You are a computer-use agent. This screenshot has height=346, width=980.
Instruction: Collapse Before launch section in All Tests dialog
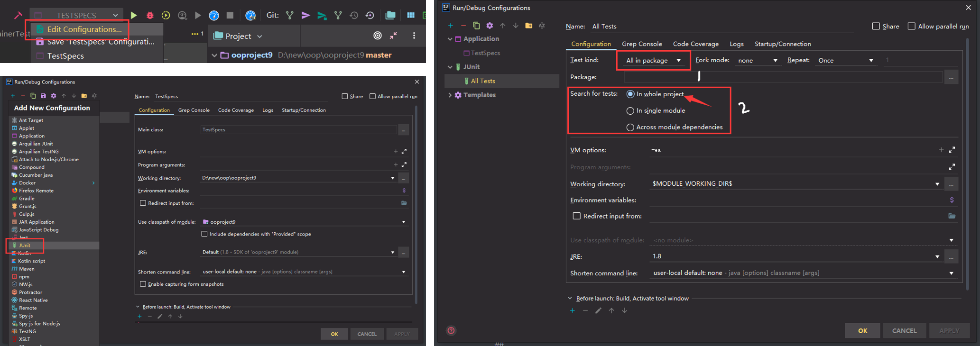coord(570,298)
